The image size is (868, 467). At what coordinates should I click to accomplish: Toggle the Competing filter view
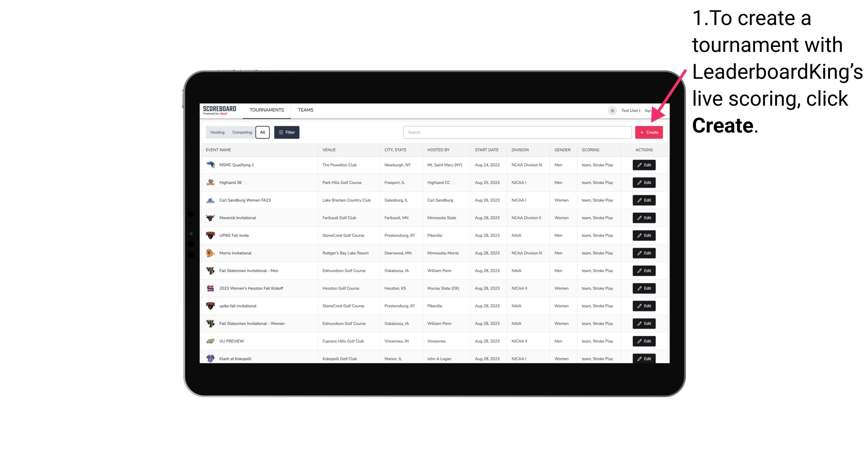point(241,132)
